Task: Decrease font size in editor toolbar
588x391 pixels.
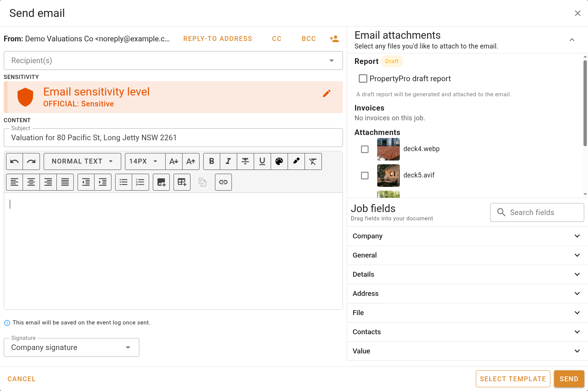Action: [x=174, y=161]
